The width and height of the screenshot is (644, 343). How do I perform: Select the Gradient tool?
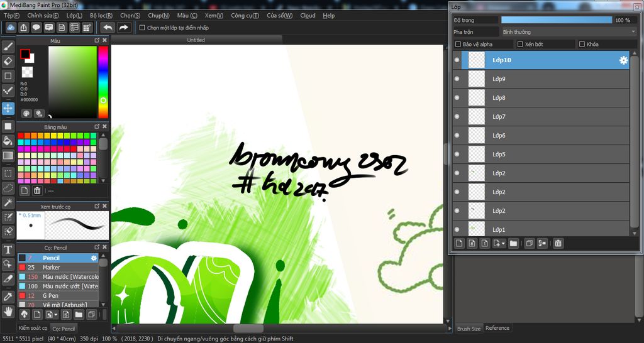click(x=8, y=156)
